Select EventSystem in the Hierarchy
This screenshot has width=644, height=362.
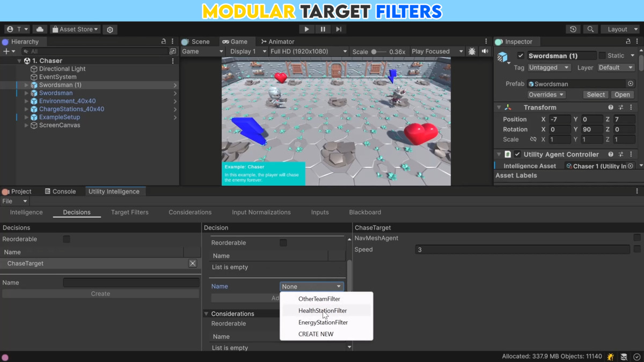click(x=57, y=77)
